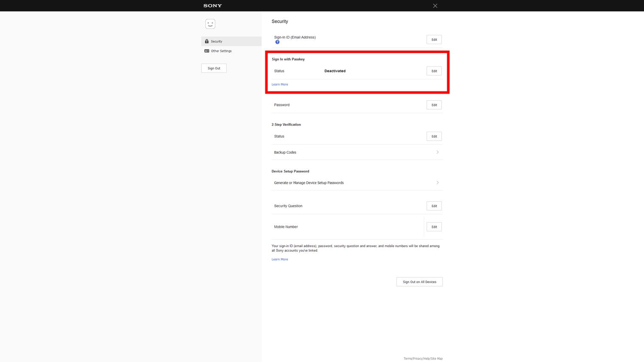Edit the Security Question

(x=434, y=206)
